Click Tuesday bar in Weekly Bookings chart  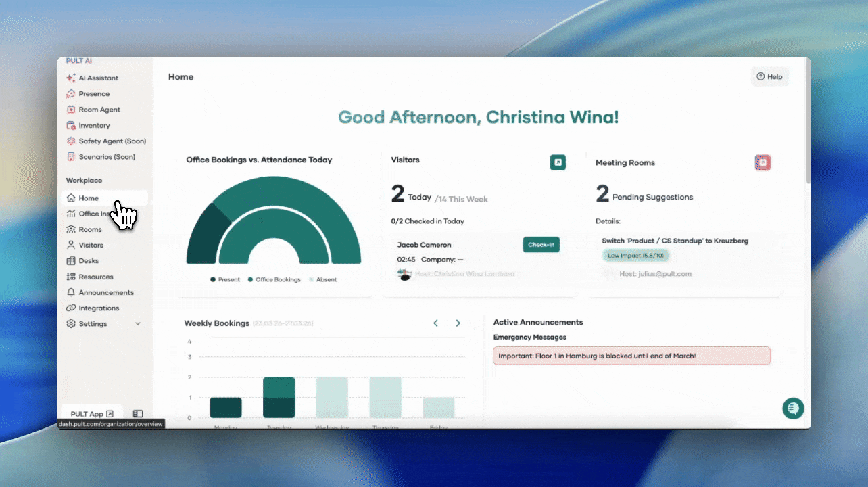(279, 397)
